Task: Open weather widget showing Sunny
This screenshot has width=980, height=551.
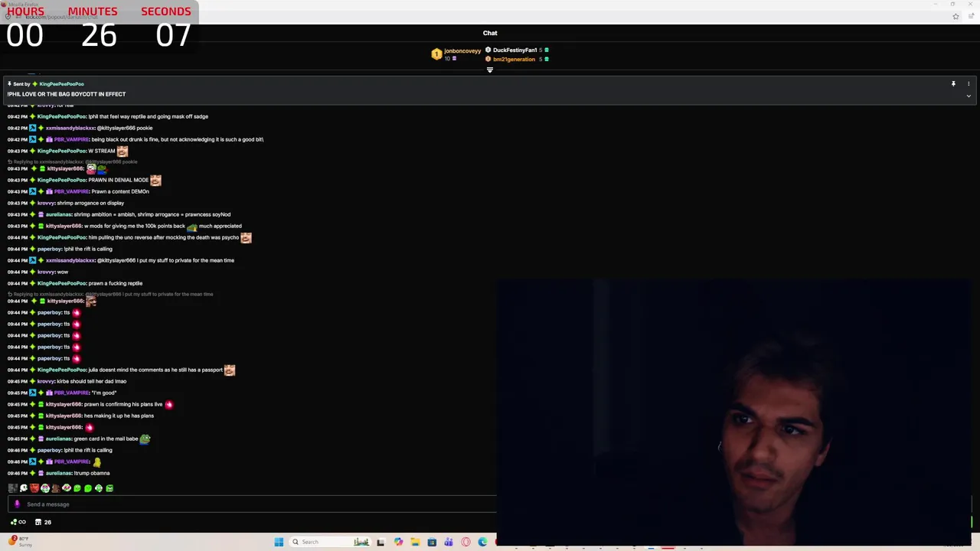Action: coord(21,541)
